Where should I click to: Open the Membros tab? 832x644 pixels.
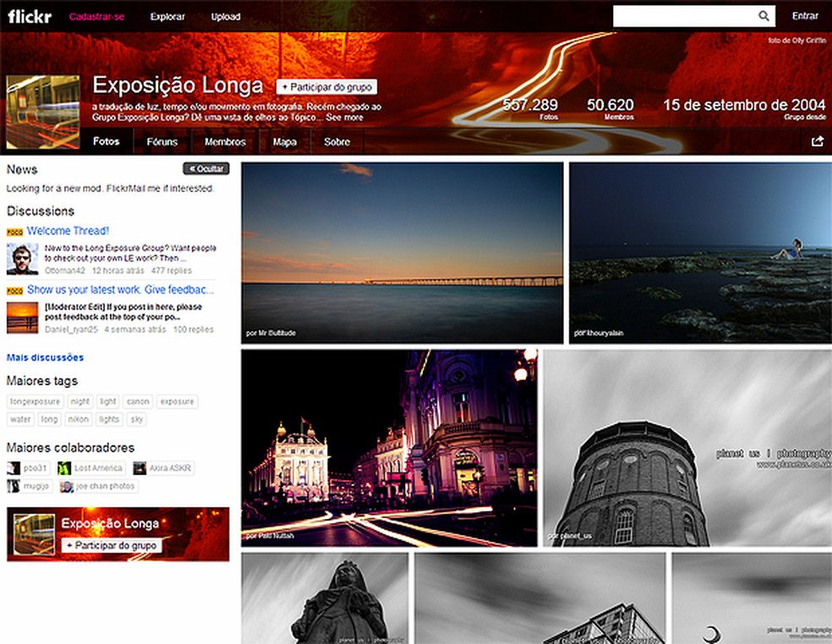[x=225, y=142]
